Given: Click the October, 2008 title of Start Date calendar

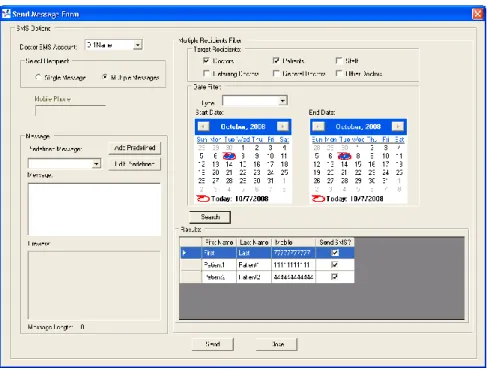Looking at the screenshot, I should (243, 127).
